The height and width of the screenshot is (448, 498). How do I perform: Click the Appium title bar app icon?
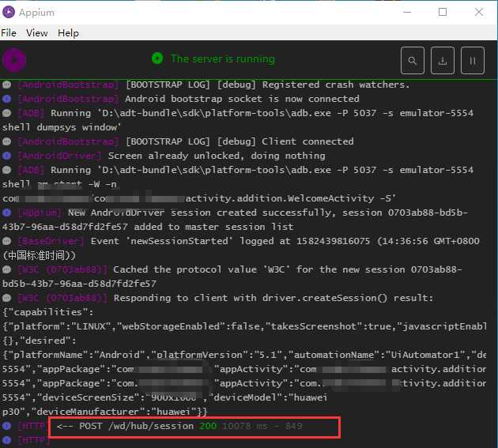tap(9, 12)
